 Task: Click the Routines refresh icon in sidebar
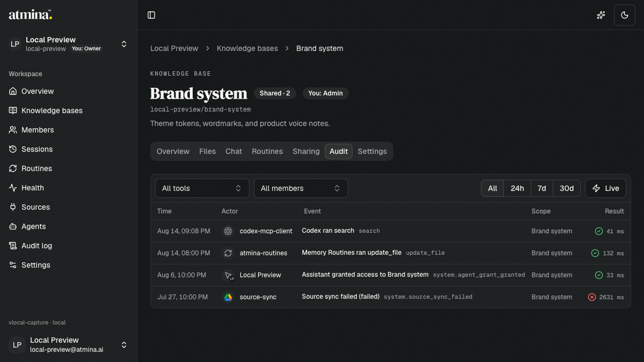pos(13,168)
